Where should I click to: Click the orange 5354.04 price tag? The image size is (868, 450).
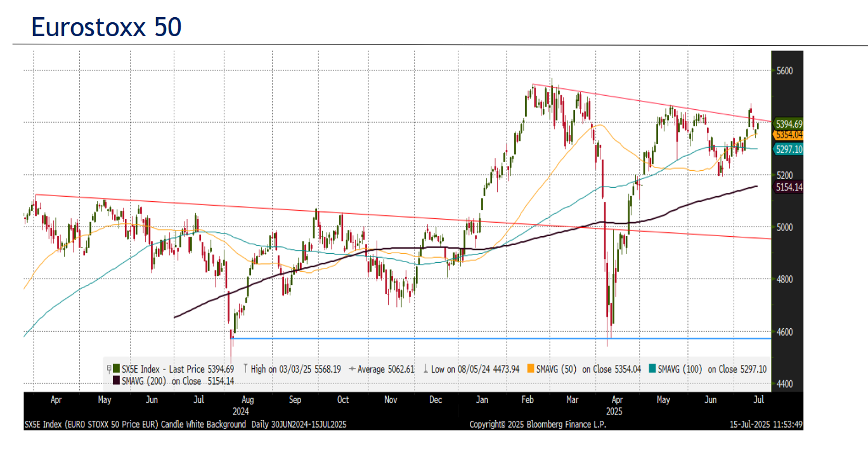(789, 135)
